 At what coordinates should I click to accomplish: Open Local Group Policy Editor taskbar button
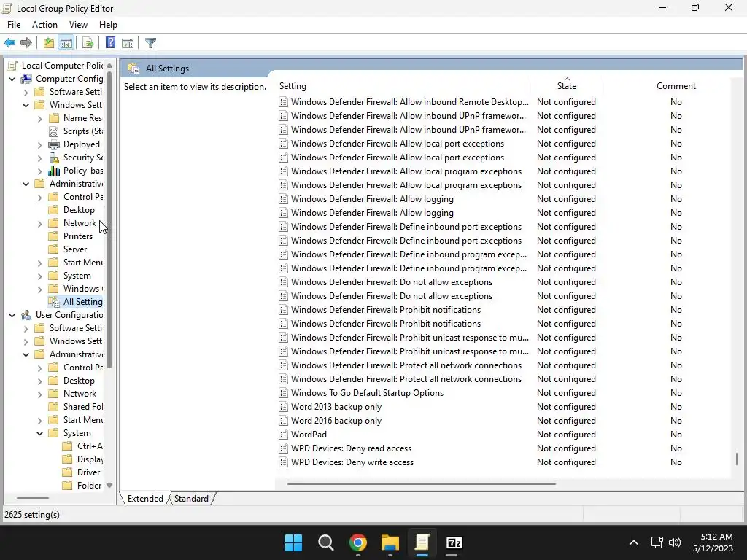[x=422, y=542]
